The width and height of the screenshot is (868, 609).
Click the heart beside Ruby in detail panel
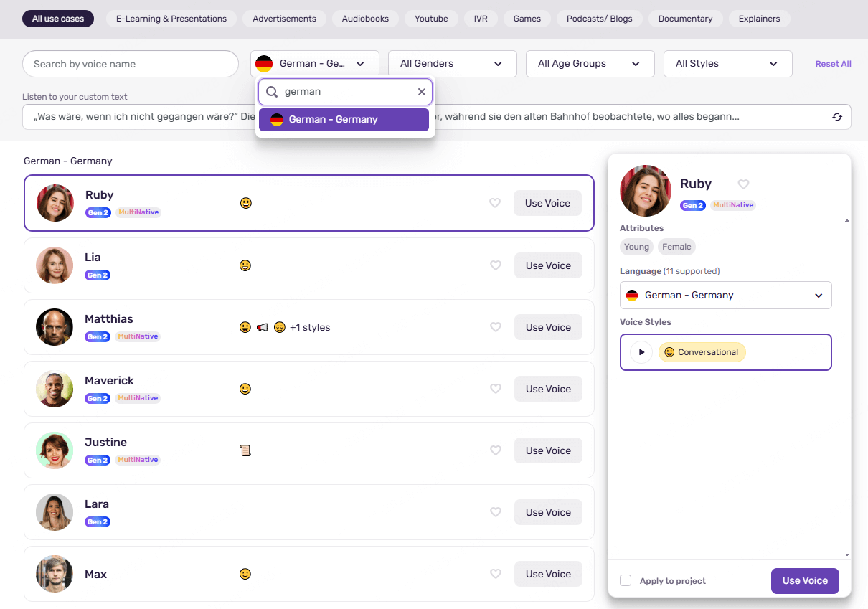[743, 184]
